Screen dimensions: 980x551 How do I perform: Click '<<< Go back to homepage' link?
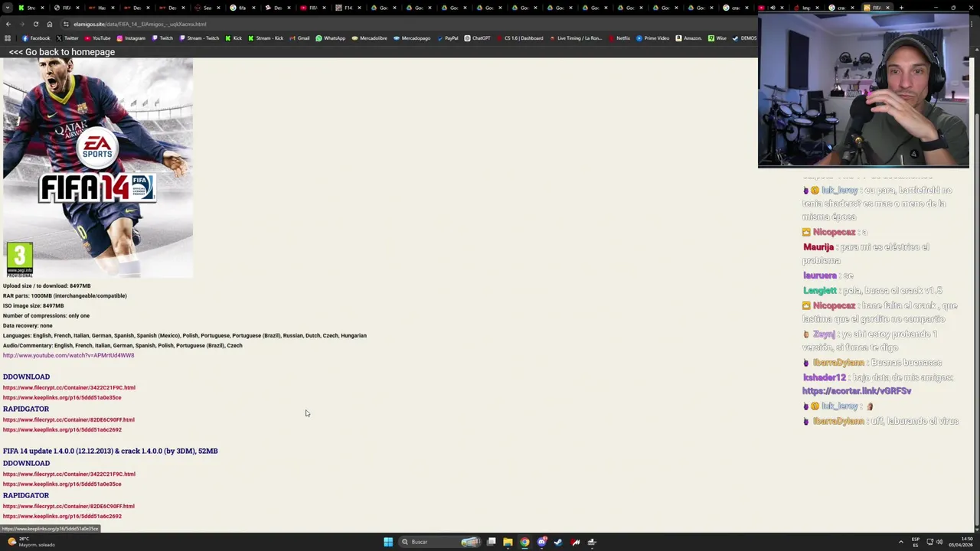62,52
